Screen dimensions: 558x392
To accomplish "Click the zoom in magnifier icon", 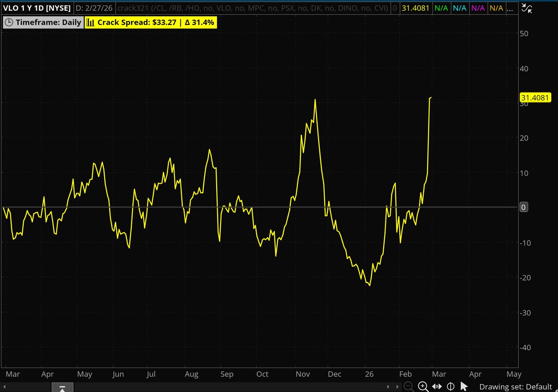I will click(x=423, y=386).
